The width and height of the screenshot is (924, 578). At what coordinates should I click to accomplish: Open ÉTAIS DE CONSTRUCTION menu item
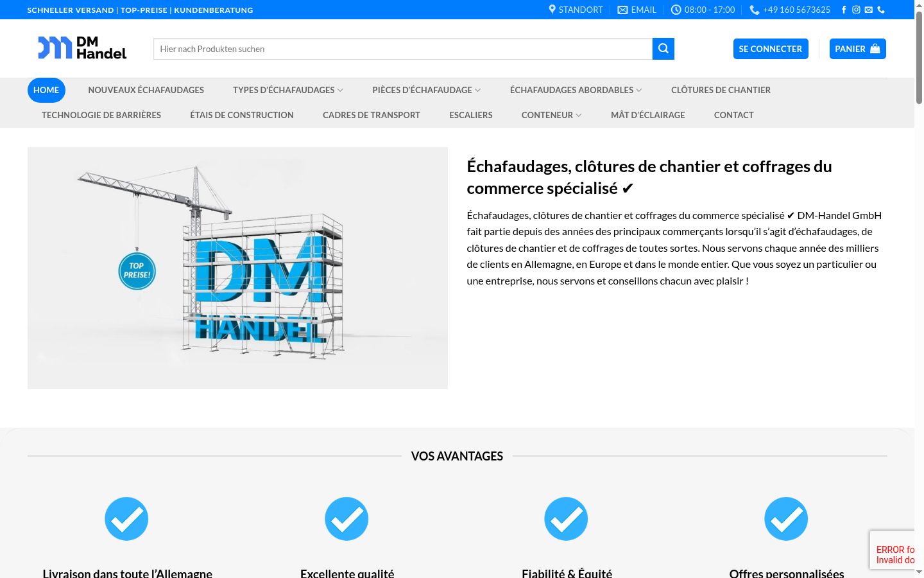(242, 115)
